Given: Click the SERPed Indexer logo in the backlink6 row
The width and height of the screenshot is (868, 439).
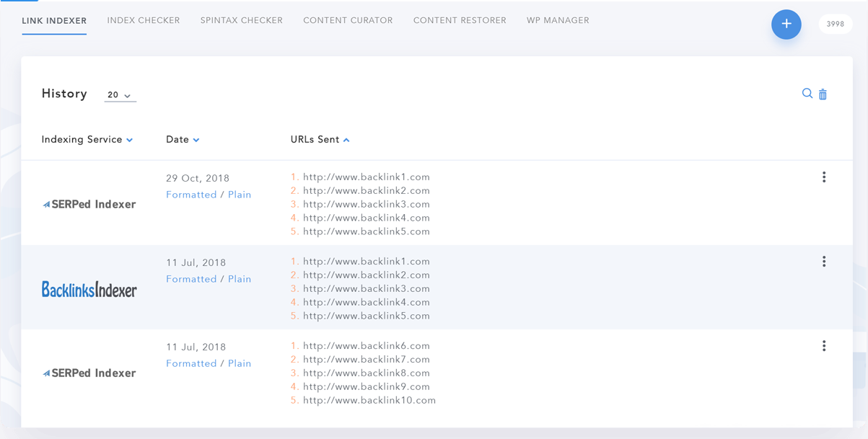Looking at the screenshot, I should pos(89,373).
